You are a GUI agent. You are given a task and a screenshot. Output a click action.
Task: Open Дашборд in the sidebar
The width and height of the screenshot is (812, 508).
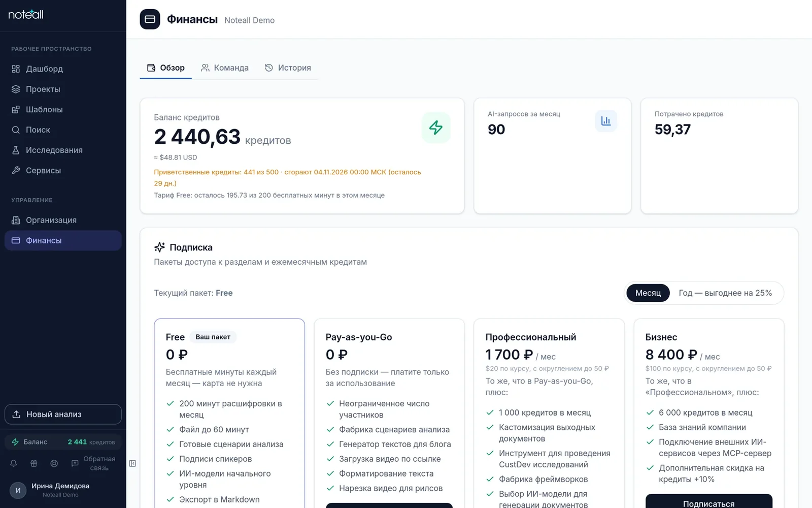(x=63, y=69)
